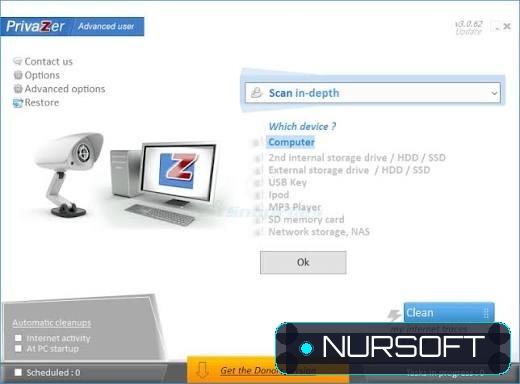Click the Advanced user mode label

[x=106, y=26]
